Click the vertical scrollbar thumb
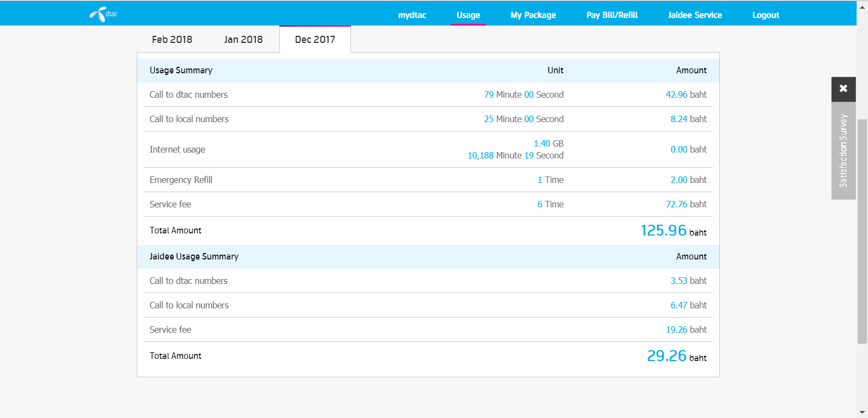The height and width of the screenshot is (418, 868). point(862,231)
